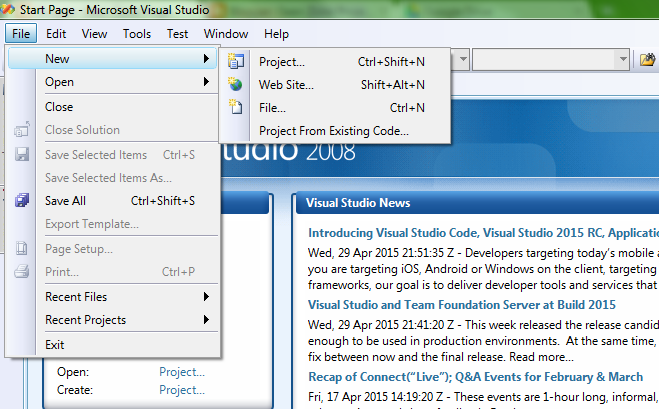Click the Open: Project... link
Viewport: 659px width, 409px height.
[182, 372]
